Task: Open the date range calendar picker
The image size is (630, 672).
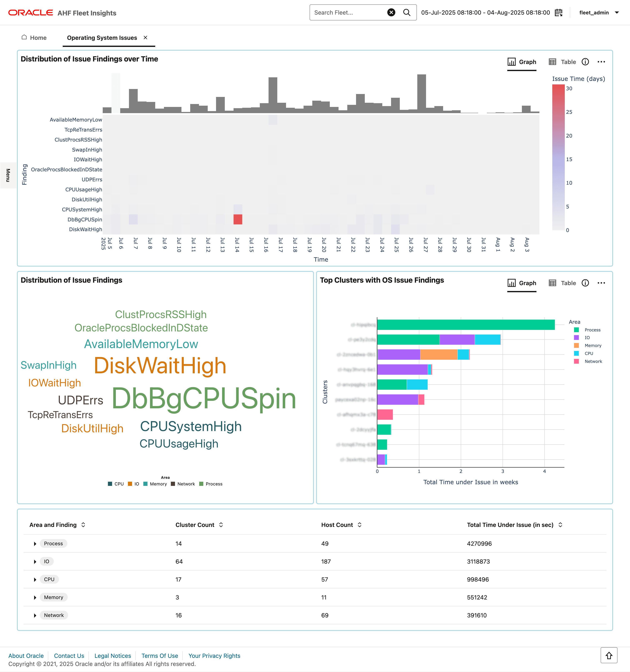Action: coord(559,13)
